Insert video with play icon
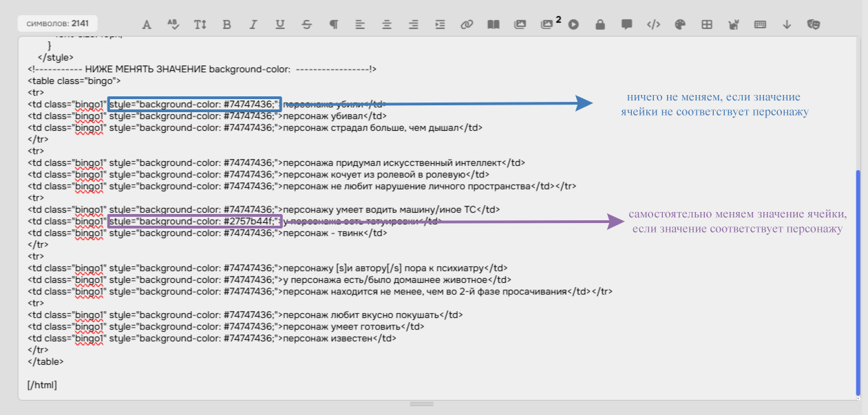This screenshot has height=415, width=868. pos(573,25)
